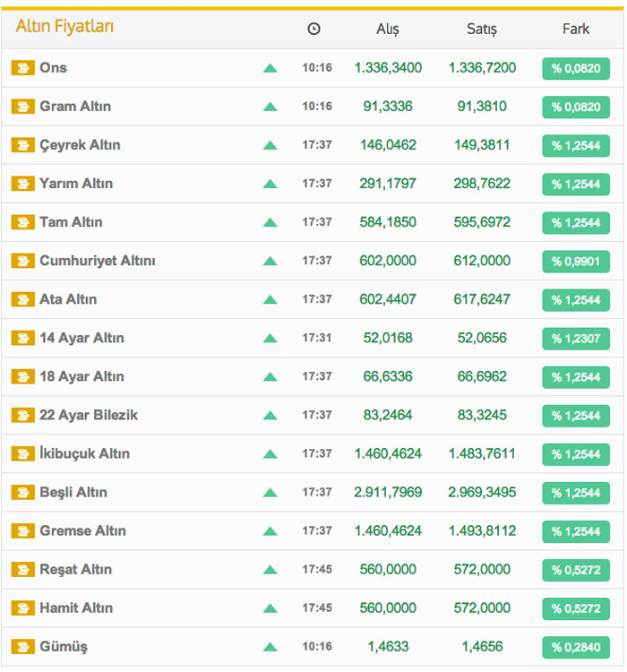627x672 pixels.
Task: Click the % 0,0820 badge for Ons
Action: 576,69
